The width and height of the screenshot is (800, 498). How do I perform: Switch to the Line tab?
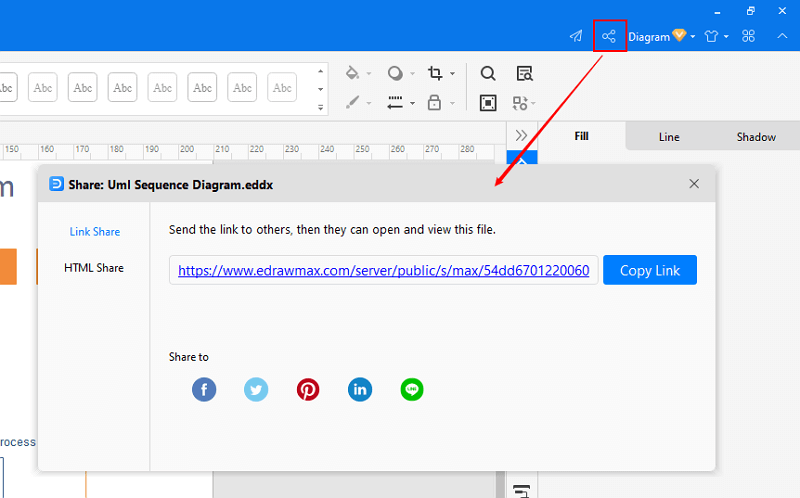coord(669,137)
